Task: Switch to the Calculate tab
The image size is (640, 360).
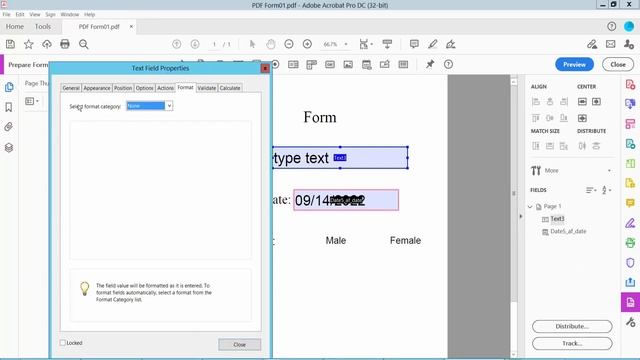Action: click(230, 88)
